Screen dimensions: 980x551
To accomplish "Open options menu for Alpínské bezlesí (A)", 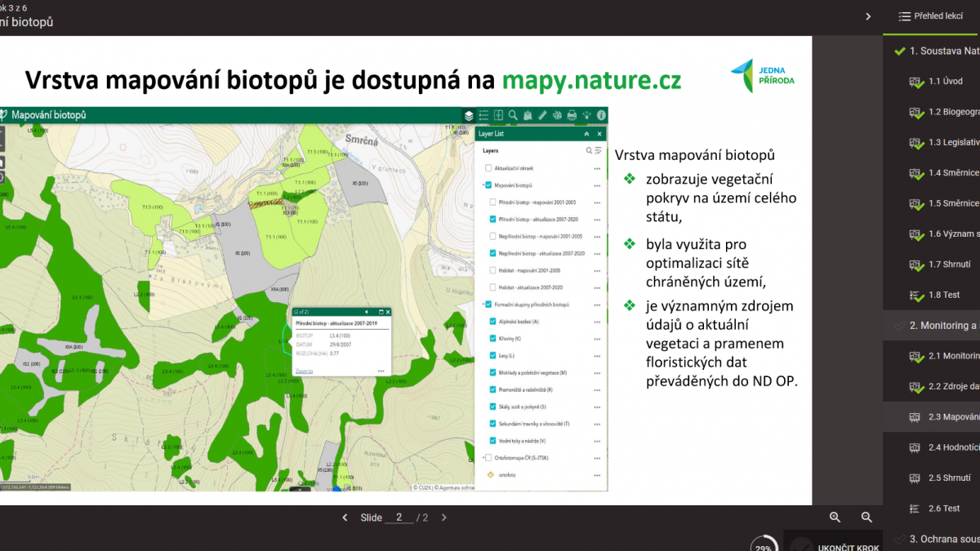I will (x=598, y=322).
